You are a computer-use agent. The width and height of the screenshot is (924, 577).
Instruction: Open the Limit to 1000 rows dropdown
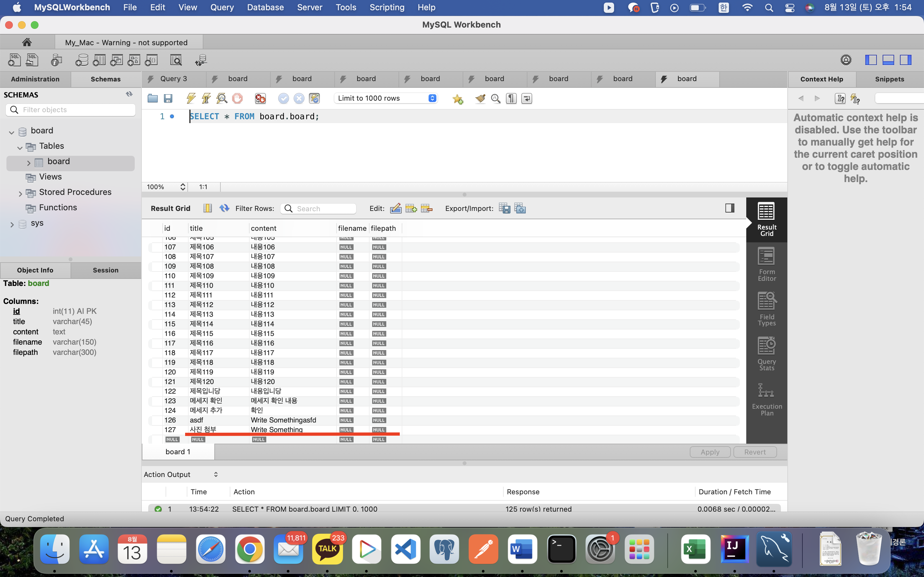point(386,98)
